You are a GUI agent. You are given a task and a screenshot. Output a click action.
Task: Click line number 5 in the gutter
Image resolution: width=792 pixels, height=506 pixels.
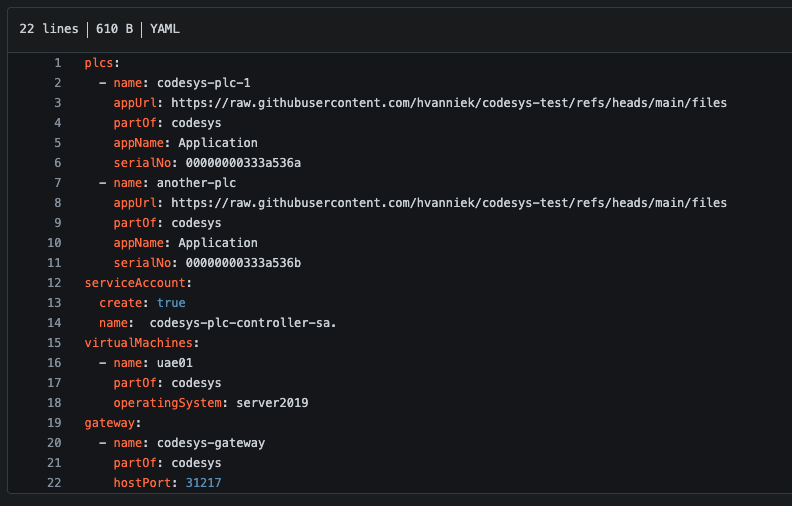[58, 143]
